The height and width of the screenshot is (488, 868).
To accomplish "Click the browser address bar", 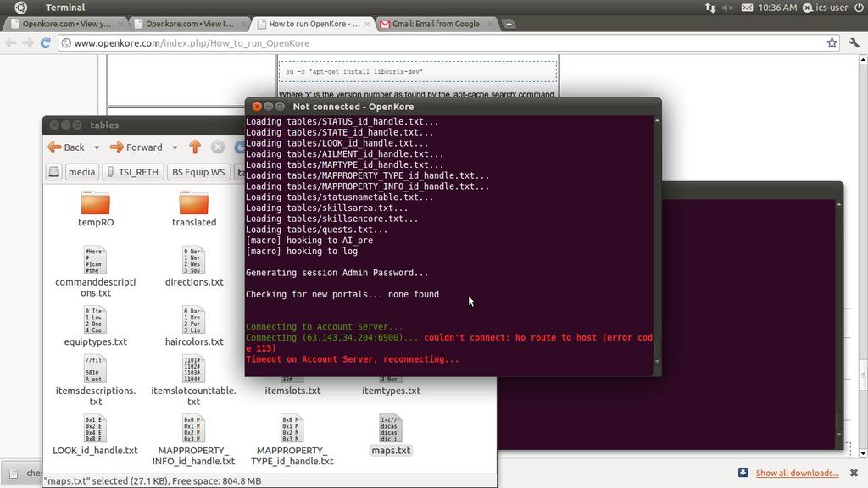I will (339, 41).
